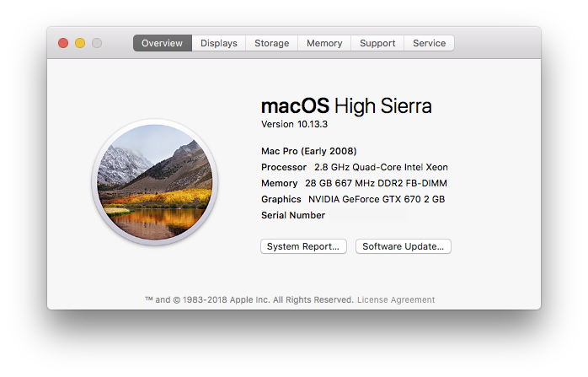
Task: Click the disabled gray zoom button
Action: [x=97, y=43]
